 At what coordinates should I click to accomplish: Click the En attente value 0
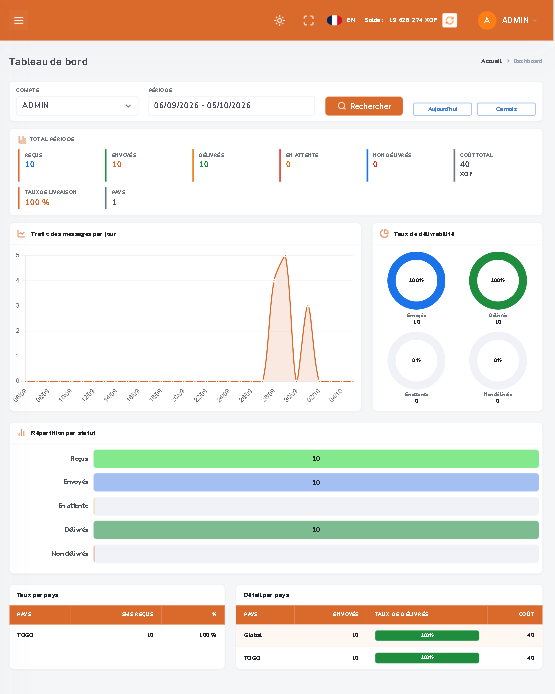click(x=288, y=164)
